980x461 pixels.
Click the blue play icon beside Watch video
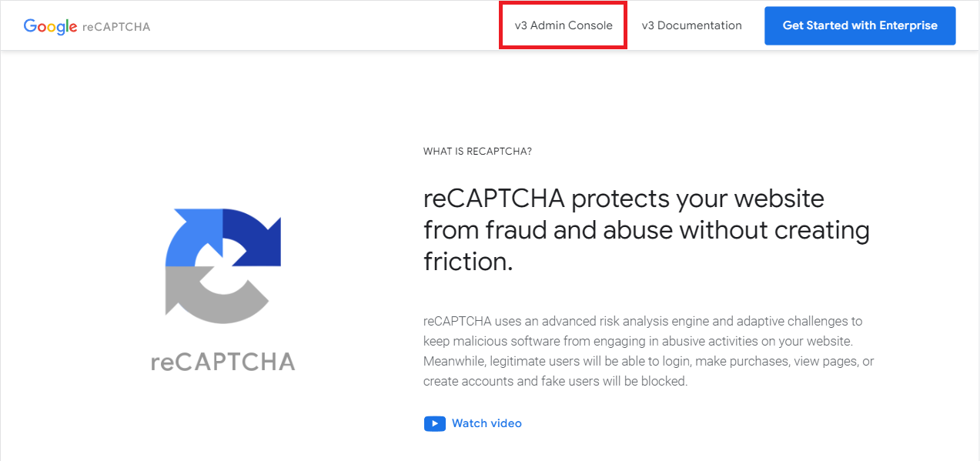click(434, 423)
